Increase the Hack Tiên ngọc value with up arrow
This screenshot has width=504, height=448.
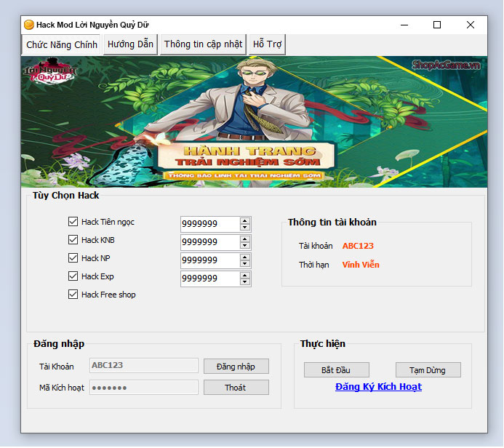pos(245,221)
